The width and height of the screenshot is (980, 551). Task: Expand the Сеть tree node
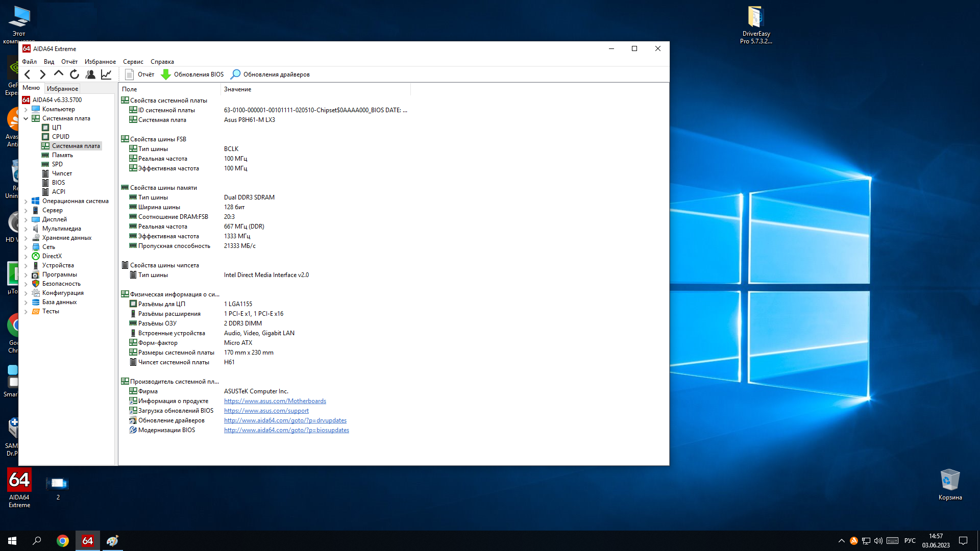click(26, 247)
